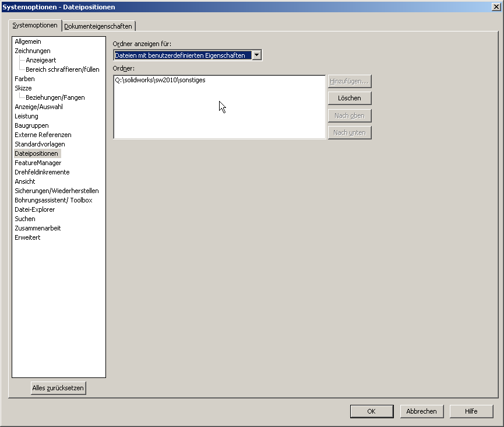The image size is (504, 427).
Task: Select Drehfeldinkremente option
Action: coord(42,172)
